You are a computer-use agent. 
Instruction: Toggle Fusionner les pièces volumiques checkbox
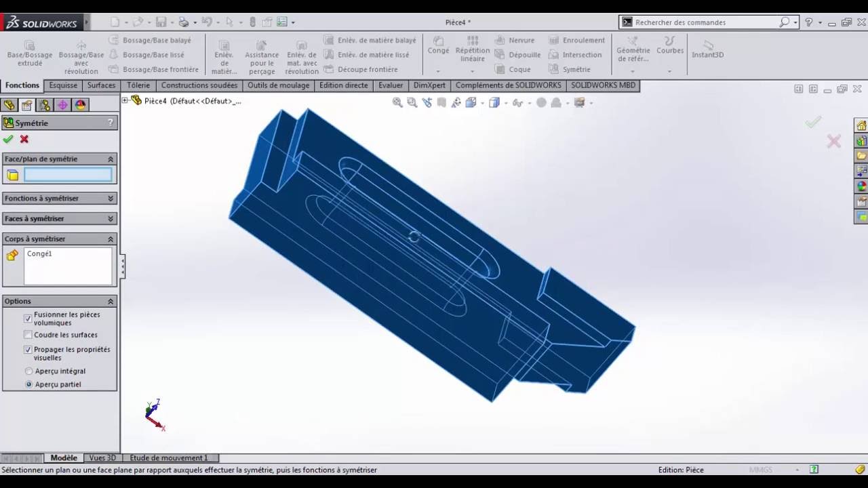coord(28,319)
